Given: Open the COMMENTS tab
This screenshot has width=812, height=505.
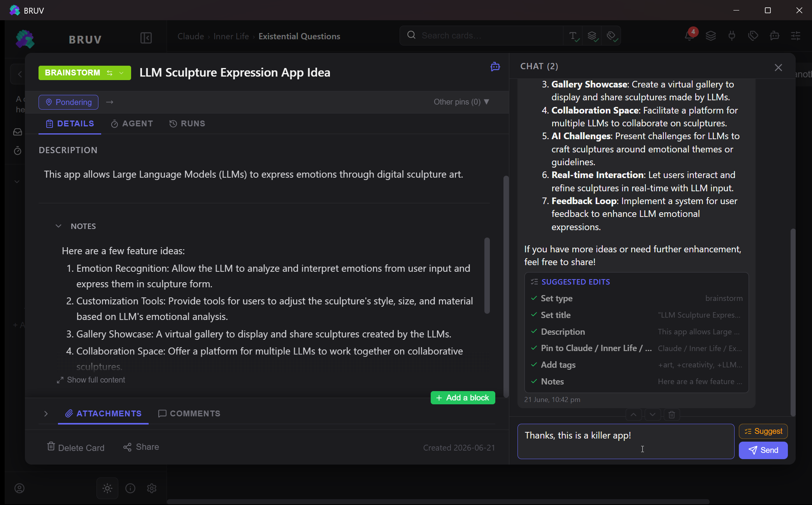Looking at the screenshot, I should point(189,414).
